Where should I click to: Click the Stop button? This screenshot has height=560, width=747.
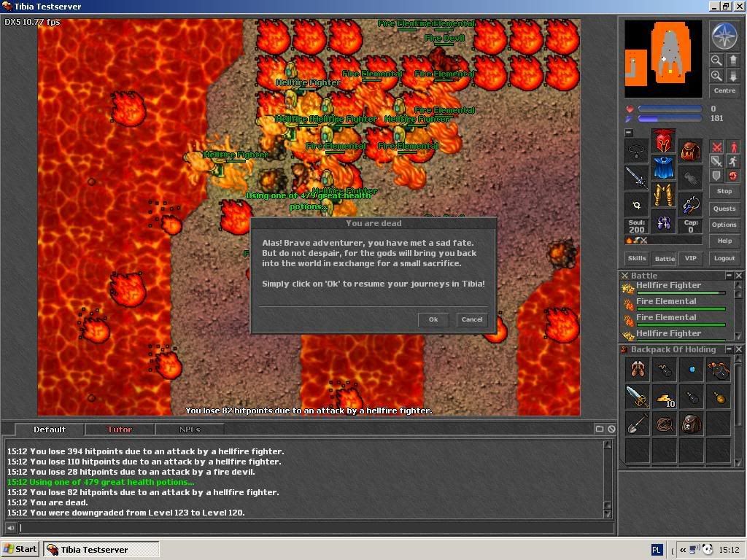(724, 191)
